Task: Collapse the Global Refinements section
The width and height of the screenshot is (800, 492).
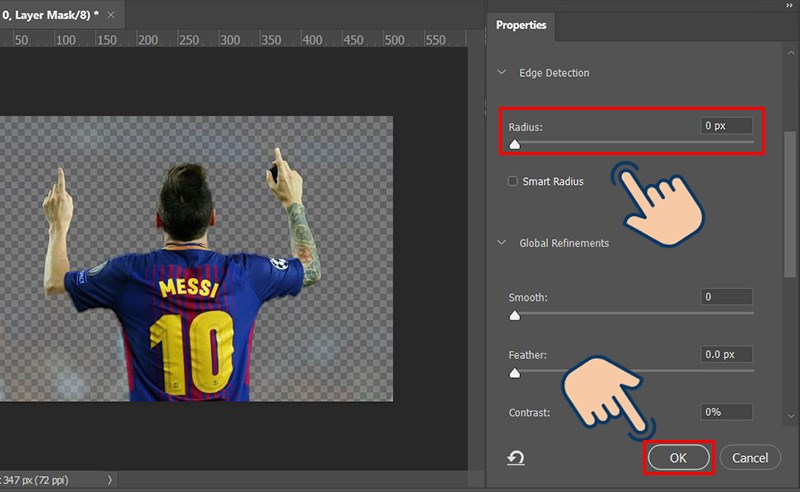Action: pos(502,243)
